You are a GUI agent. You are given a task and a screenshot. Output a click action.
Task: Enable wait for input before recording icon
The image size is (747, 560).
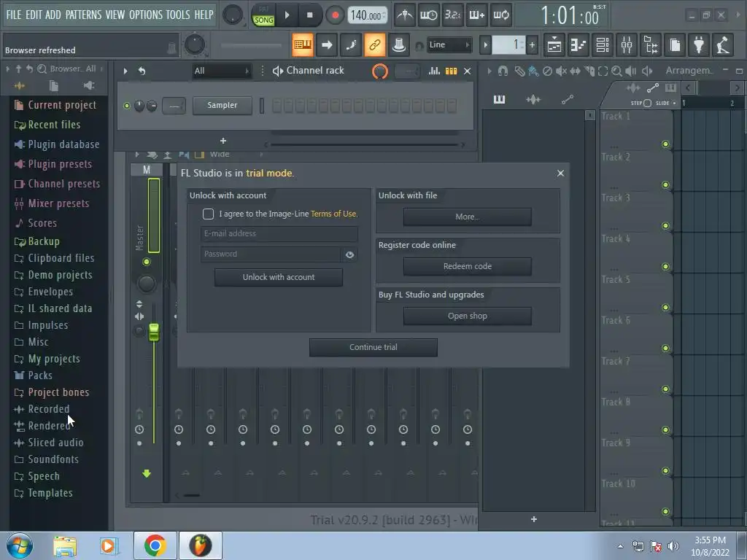(429, 15)
